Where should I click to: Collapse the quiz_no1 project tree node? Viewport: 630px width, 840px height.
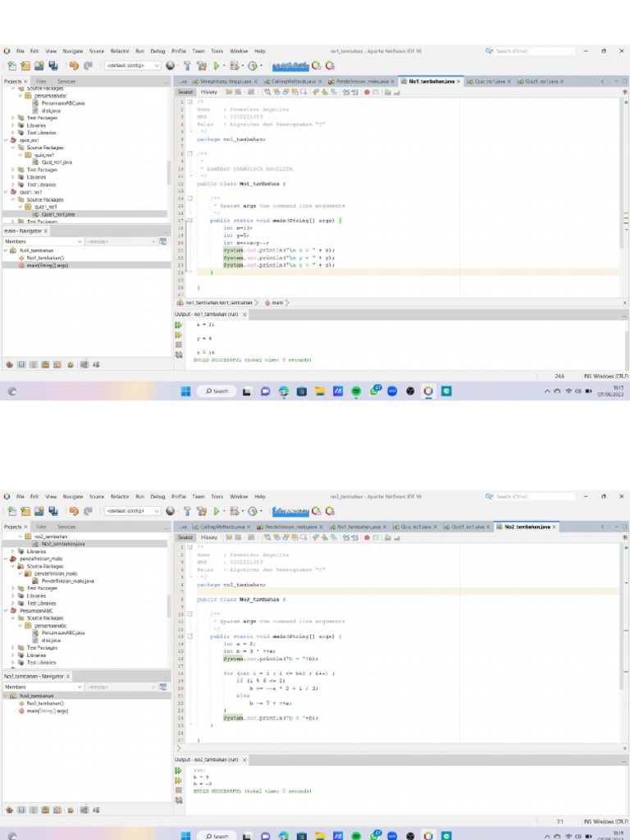pos(7,140)
